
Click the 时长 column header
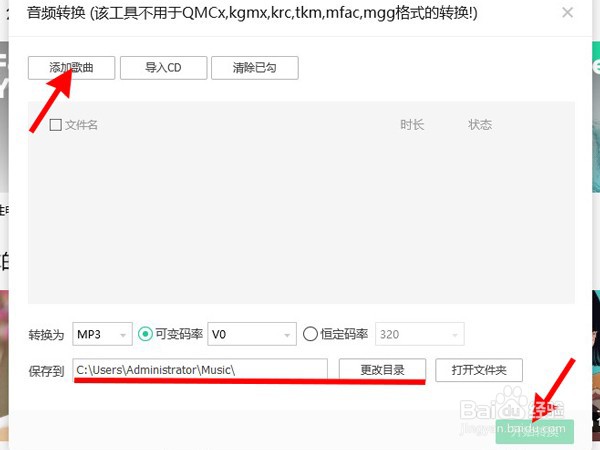click(412, 125)
